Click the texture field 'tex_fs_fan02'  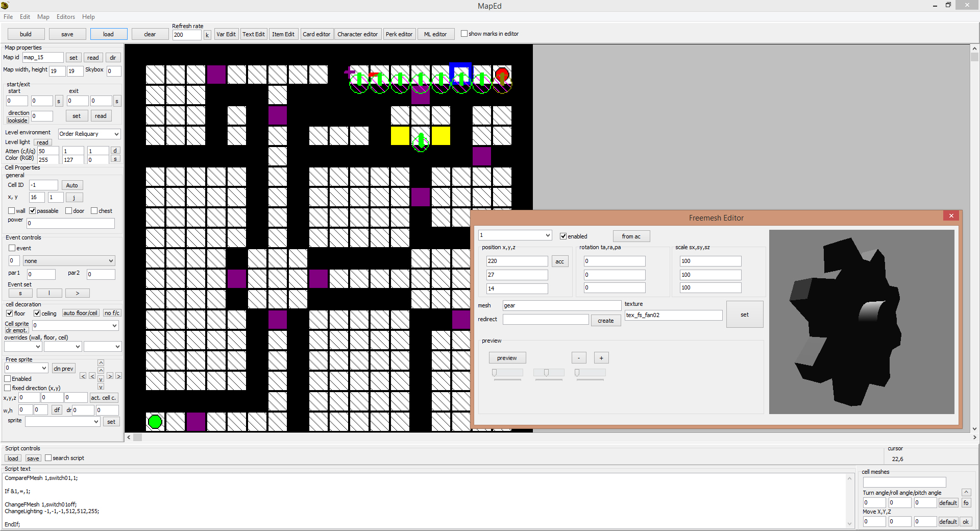coord(674,315)
